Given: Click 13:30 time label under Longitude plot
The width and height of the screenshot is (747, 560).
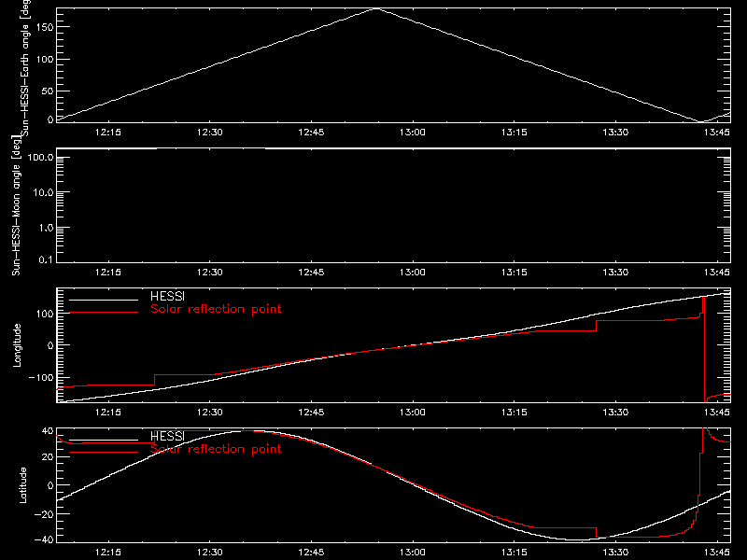Looking at the screenshot, I should [x=615, y=412].
